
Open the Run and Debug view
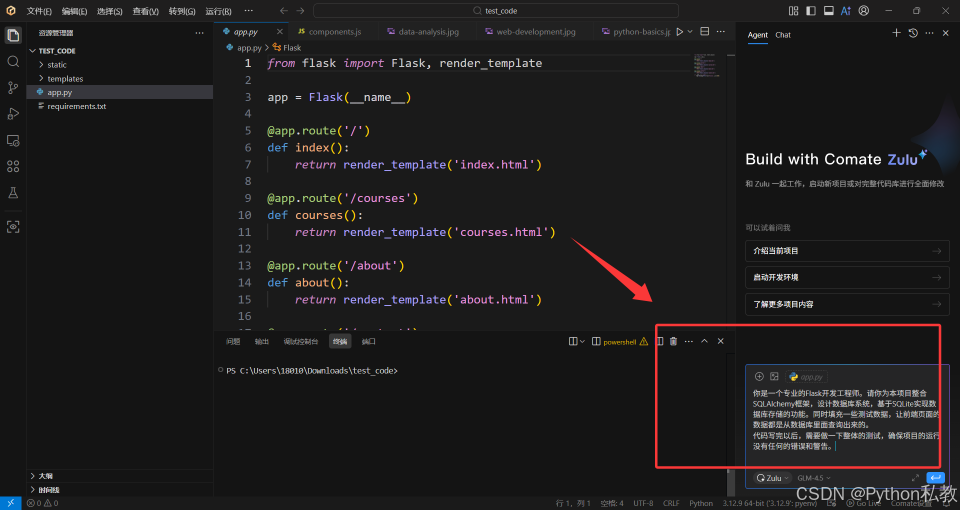pos(13,114)
